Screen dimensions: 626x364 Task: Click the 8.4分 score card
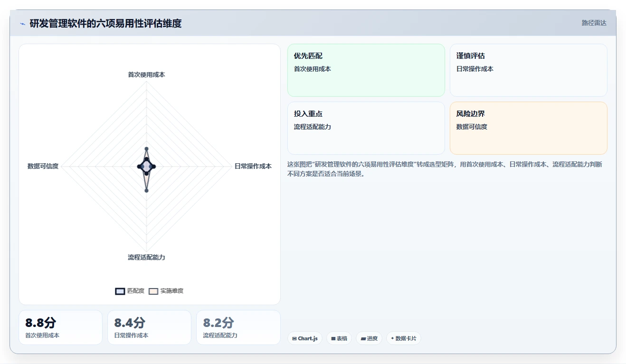pyautogui.click(x=149, y=327)
